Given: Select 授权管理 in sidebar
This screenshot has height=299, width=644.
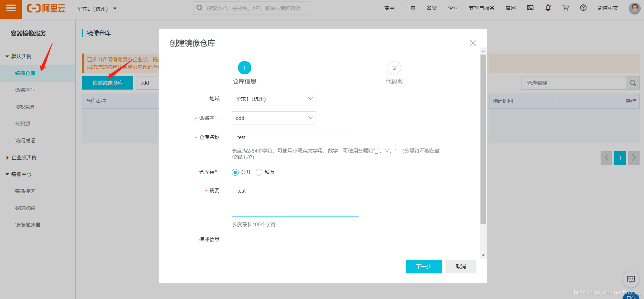Looking at the screenshot, I should pyautogui.click(x=25, y=107).
